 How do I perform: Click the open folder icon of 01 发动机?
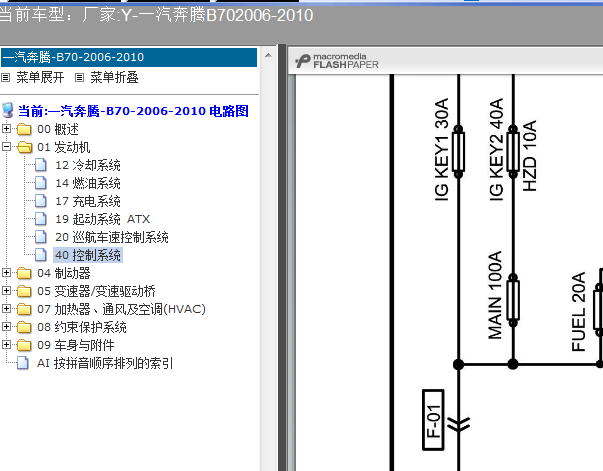tap(25, 147)
